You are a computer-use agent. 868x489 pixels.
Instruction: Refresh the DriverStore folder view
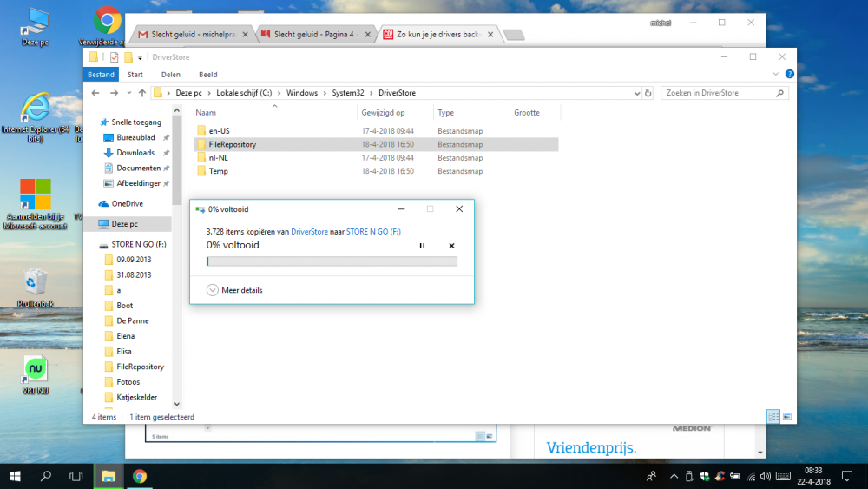coord(648,93)
